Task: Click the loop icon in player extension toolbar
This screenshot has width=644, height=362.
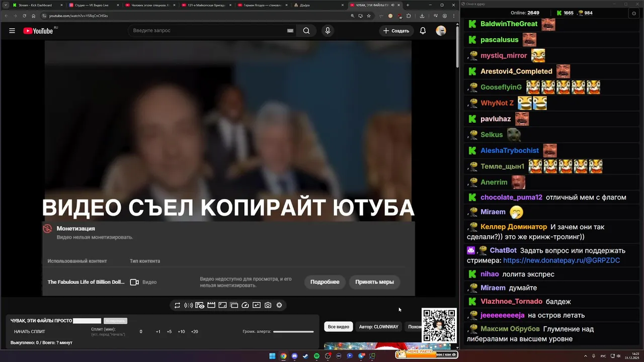Action: click(177, 305)
